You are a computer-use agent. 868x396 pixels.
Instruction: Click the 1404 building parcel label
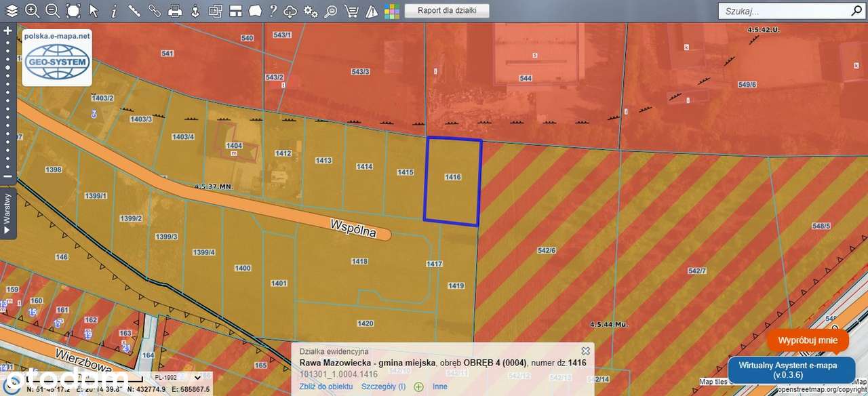(x=234, y=145)
